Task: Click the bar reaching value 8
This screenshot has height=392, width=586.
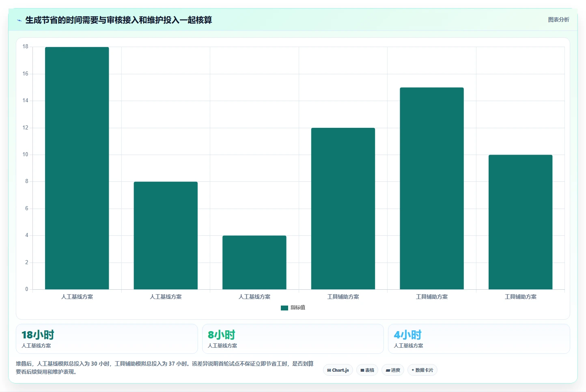Action: point(166,235)
